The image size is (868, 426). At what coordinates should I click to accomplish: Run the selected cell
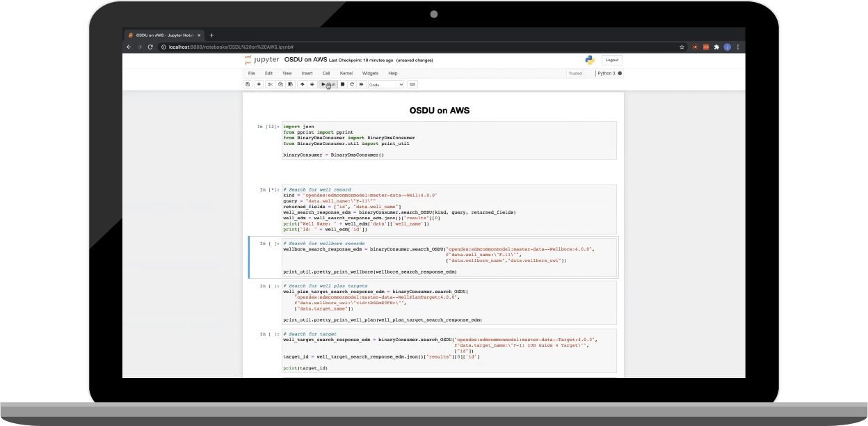(x=328, y=84)
